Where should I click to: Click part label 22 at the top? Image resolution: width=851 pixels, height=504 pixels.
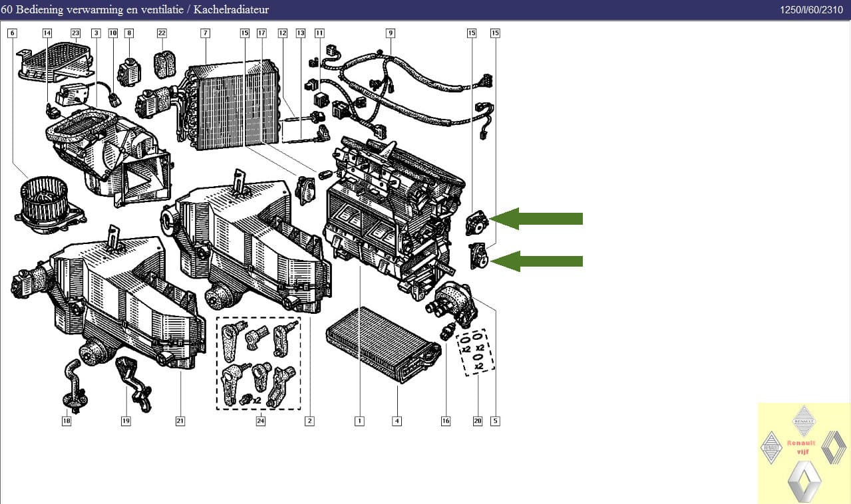point(160,32)
